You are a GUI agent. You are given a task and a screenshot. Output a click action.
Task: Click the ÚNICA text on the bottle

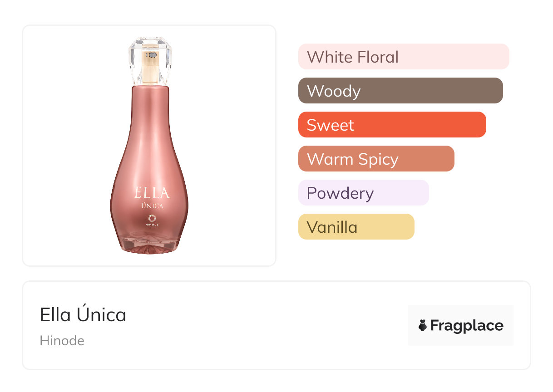pos(152,206)
